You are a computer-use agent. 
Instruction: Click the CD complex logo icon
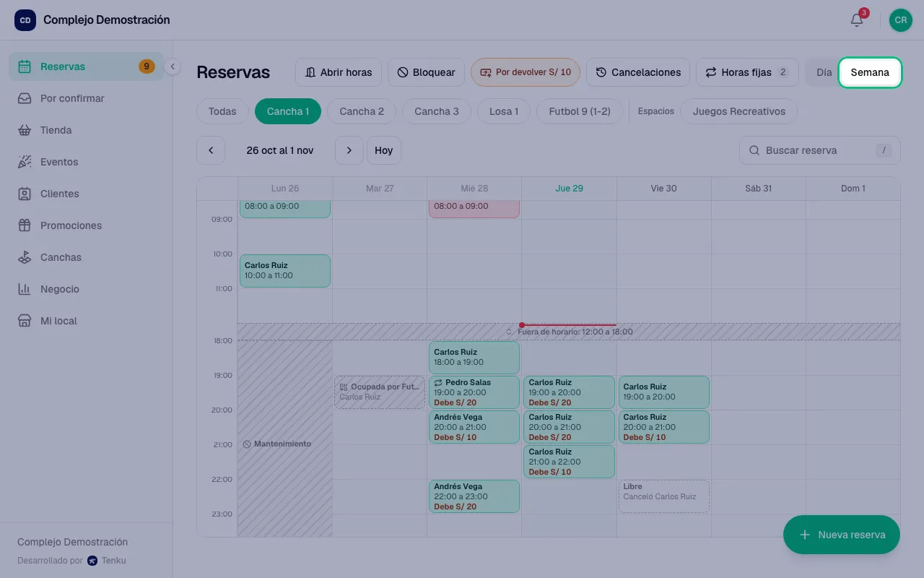click(25, 20)
